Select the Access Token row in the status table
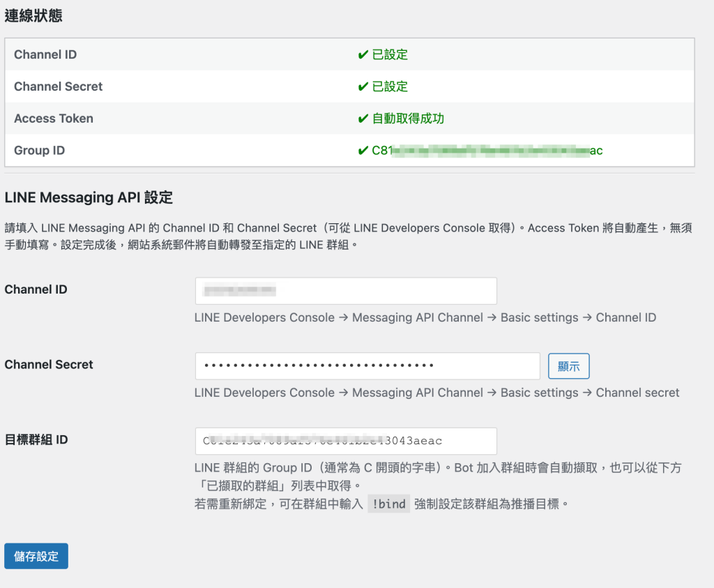 pos(54,119)
